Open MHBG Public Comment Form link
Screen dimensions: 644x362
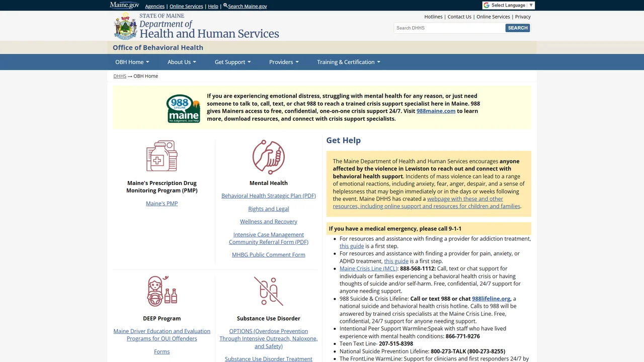tap(269, 255)
